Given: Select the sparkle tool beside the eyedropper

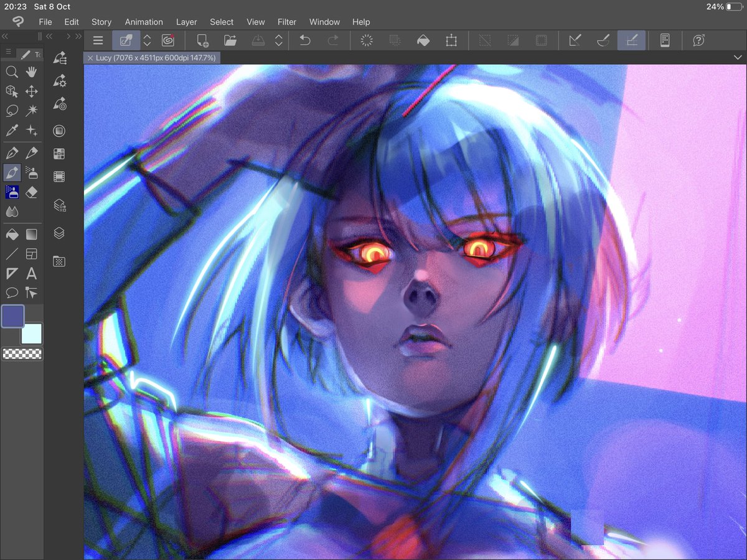Looking at the screenshot, I should click(31, 131).
